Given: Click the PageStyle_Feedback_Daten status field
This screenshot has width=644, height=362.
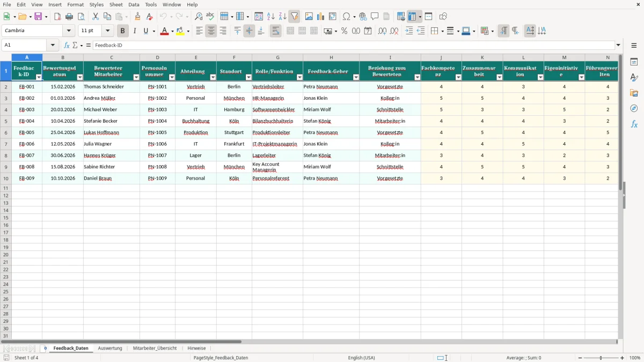Looking at the screenshot, I should 221,358.
